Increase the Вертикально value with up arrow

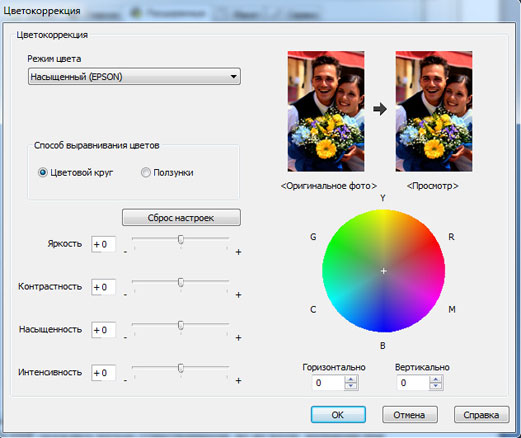[x=436, y=379]
